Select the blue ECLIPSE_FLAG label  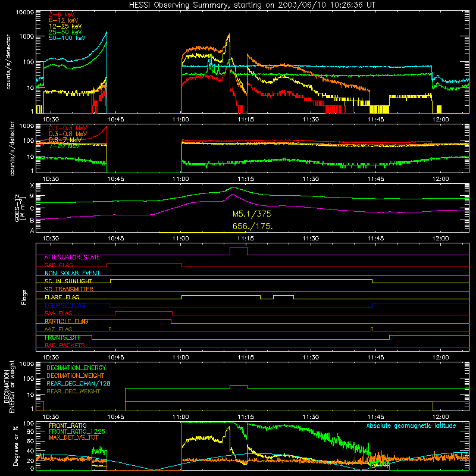(x=65, y=305)
